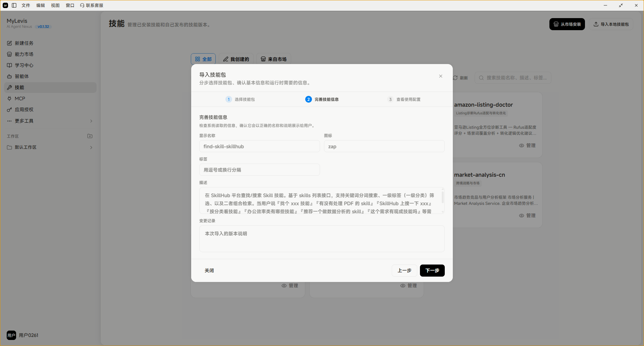644x346 pixels.
Task: Click 导入本地技能包 button
Action: (x=611, y=24)
